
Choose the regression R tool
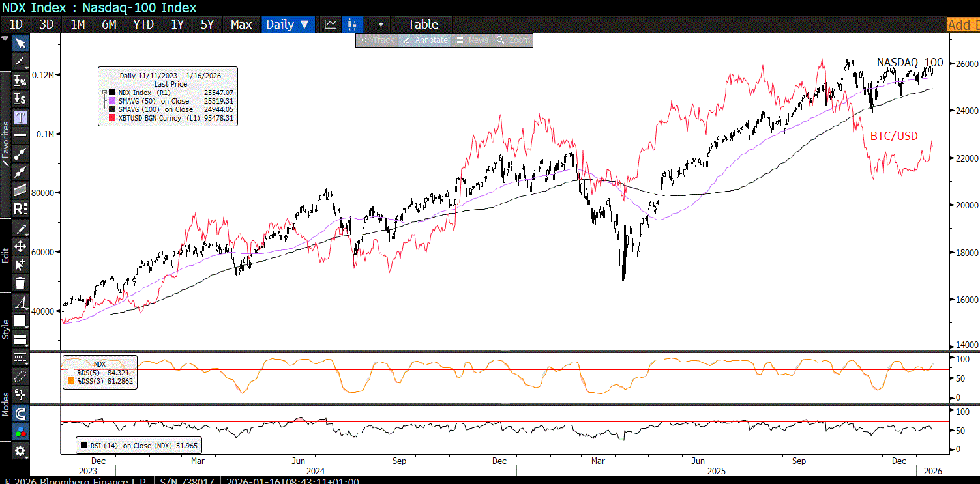[x=20, y=209]
